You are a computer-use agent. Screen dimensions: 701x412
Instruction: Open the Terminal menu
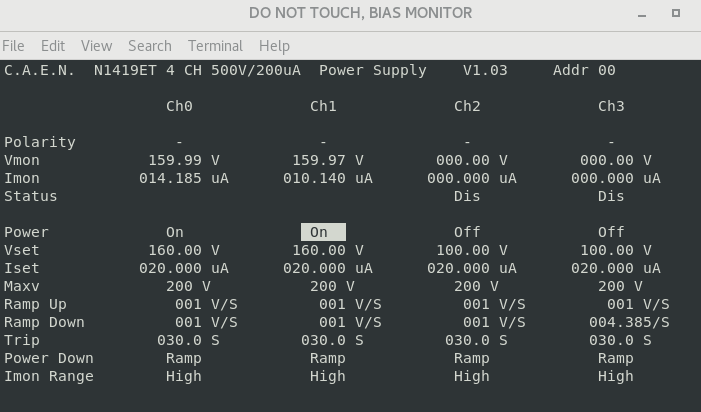tap(215, 46)
